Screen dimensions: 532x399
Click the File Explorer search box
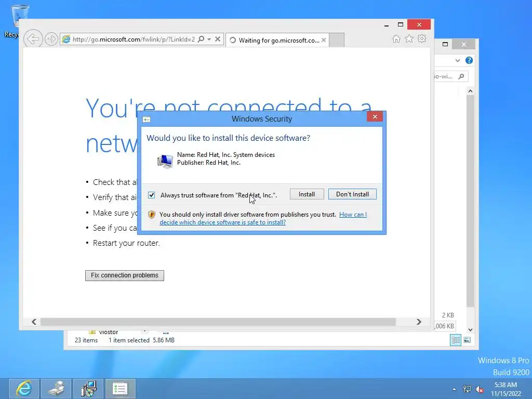pos(451,76)
